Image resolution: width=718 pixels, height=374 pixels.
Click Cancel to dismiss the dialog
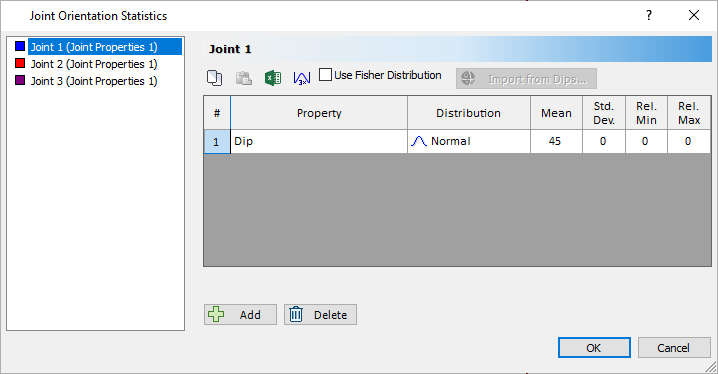coord(673,348)
